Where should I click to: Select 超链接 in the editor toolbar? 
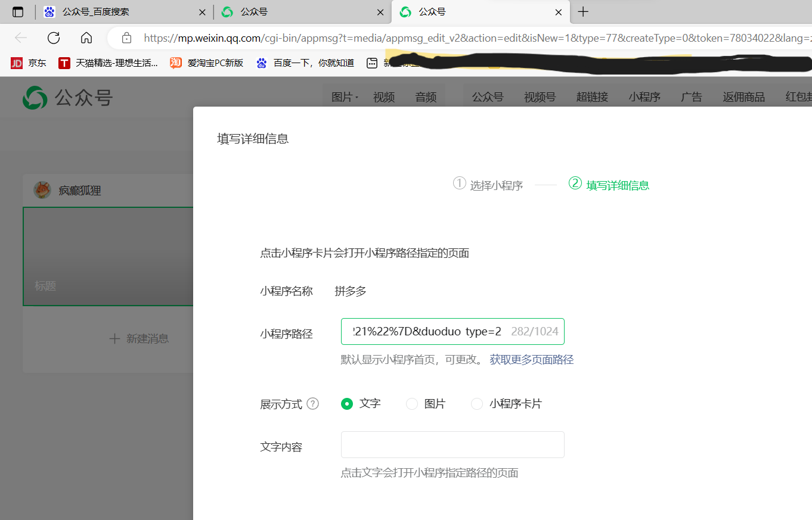tap(592, 97)
